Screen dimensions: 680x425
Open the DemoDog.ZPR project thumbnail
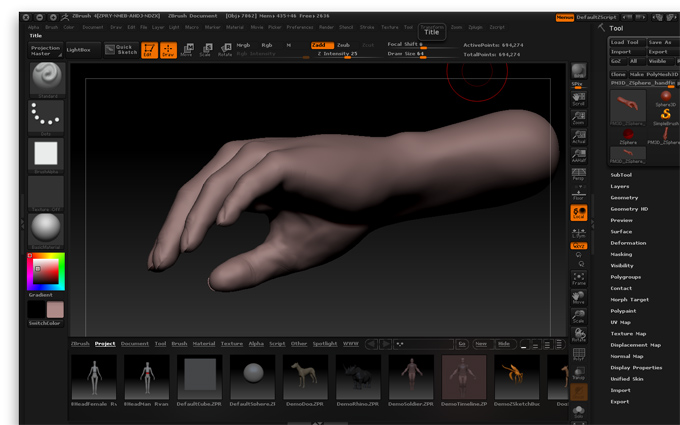tap(305, 377)
